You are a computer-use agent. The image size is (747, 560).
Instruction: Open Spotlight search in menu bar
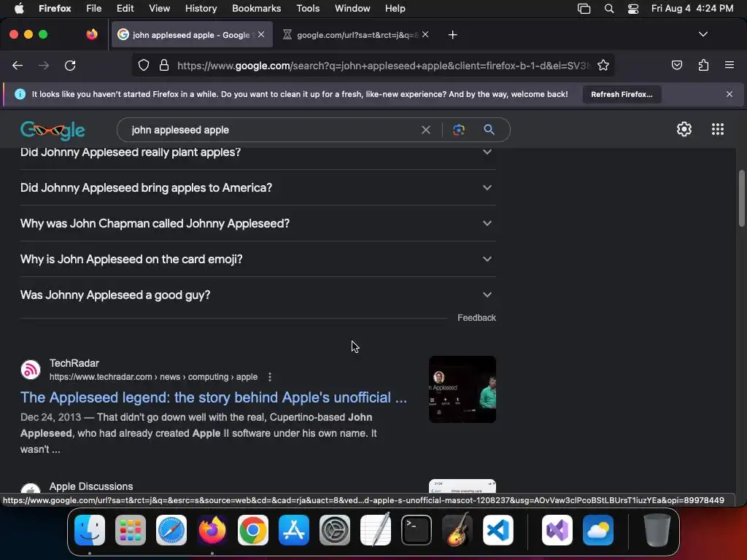(609, 9)
